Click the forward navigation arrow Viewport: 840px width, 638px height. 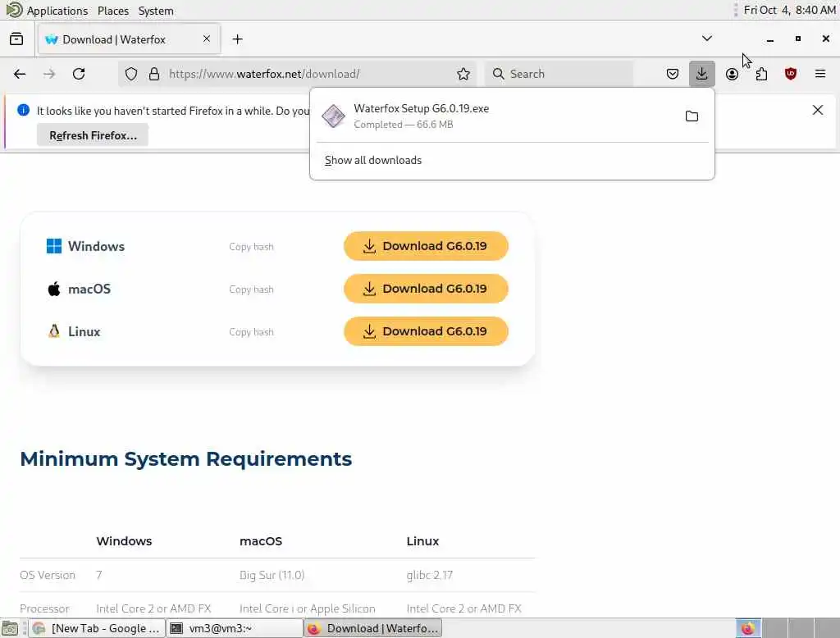(49, 74)
